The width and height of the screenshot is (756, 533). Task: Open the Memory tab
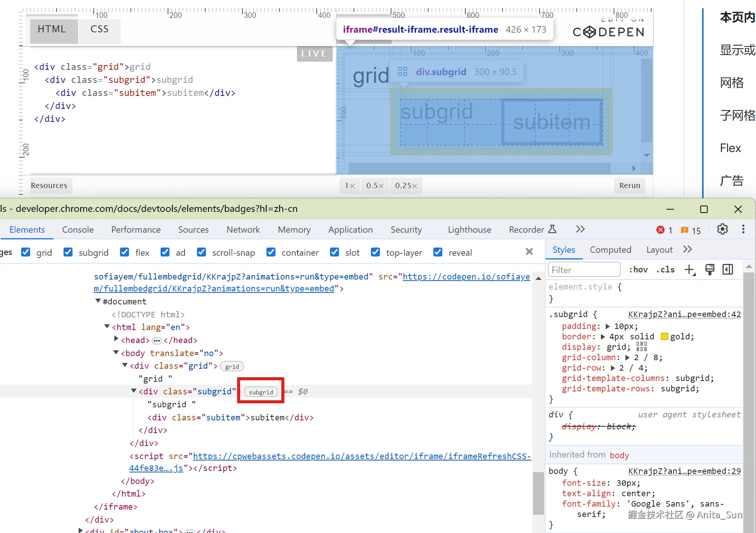(x=294, y=230)
